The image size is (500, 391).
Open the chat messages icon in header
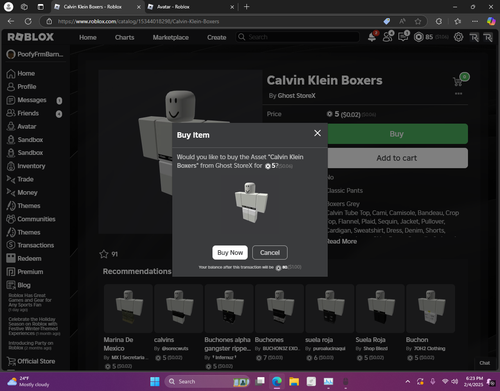coord(403,37)
